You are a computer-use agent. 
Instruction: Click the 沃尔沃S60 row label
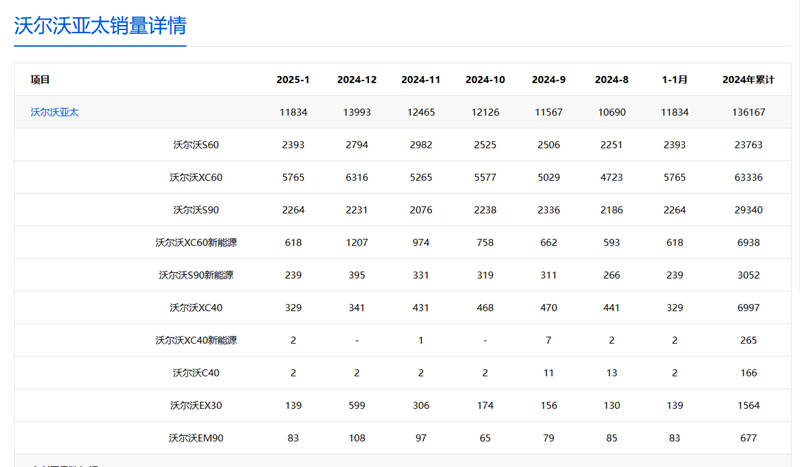click(x=196, y=145)
